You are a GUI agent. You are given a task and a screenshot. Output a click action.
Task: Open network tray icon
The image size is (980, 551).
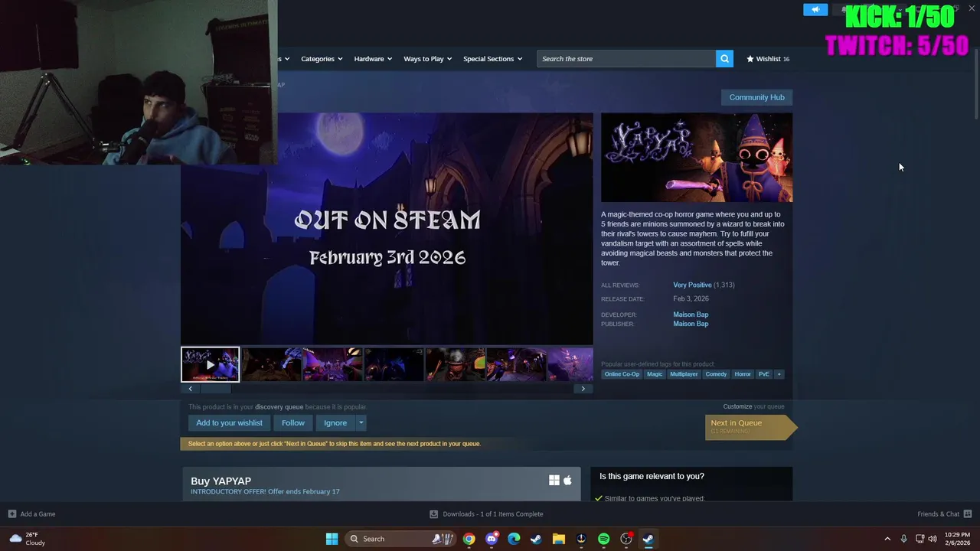(920, 539)
